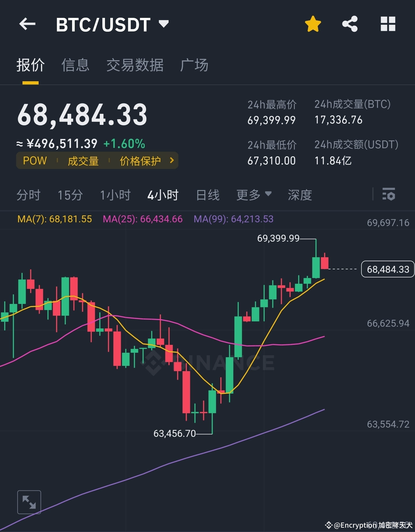Expand the 更多 timeframe dropdown
The width and height of the screenshot is (415, 532).
pyautogui.click(x=253, y=195)
